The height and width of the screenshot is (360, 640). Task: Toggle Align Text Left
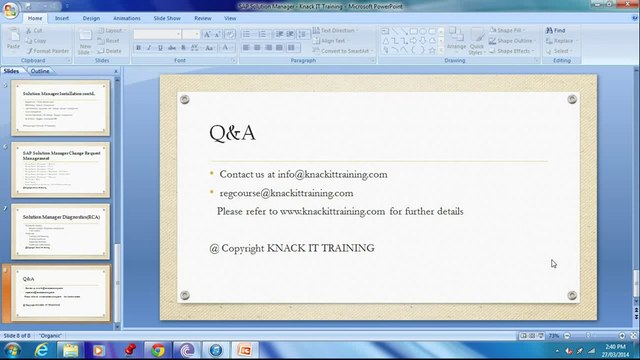tap(246, 48)
